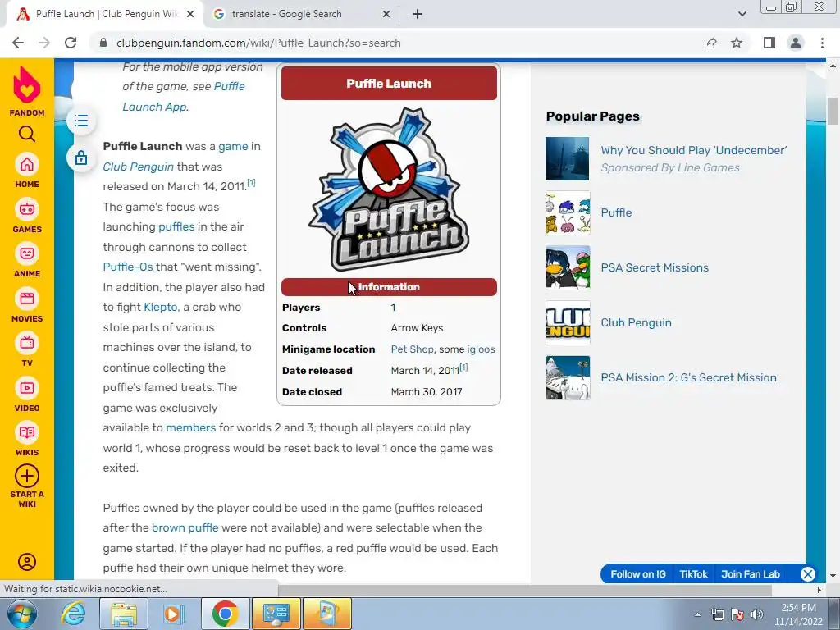
Task: Click Follow on IG button
Action: coord(638,573)
